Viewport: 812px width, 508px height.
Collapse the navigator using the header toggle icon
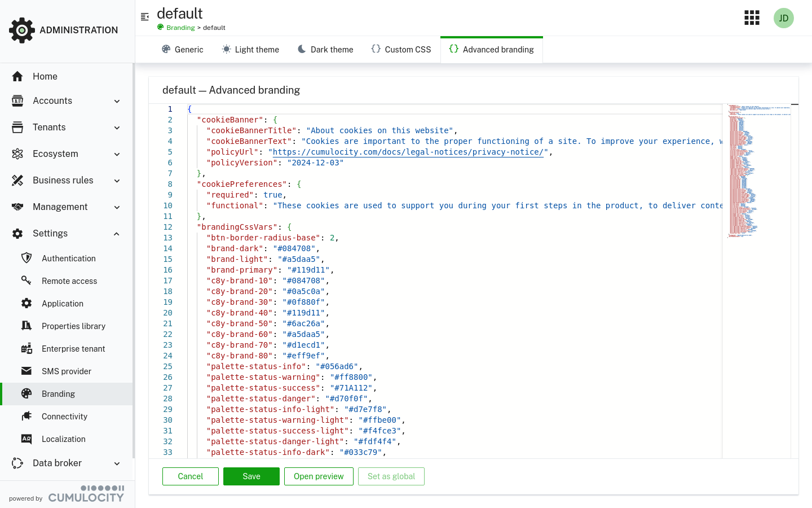coord(145,17)
